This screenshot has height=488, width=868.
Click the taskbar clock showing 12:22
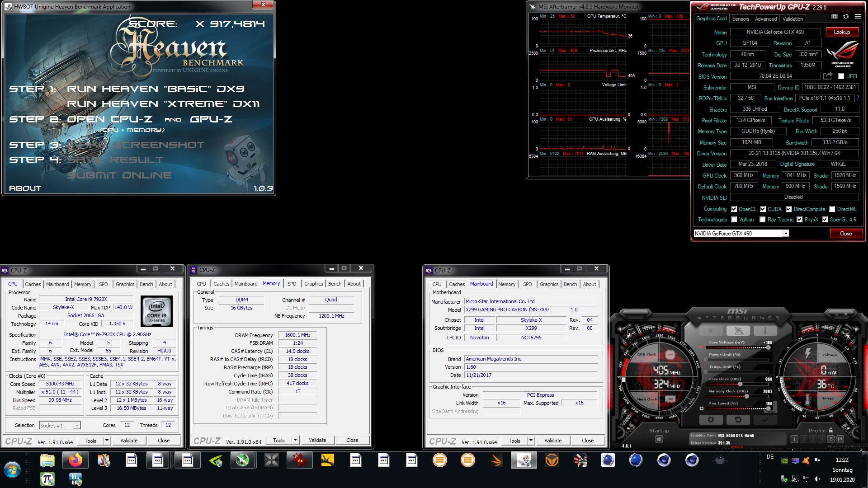click(x=842, y=460)
